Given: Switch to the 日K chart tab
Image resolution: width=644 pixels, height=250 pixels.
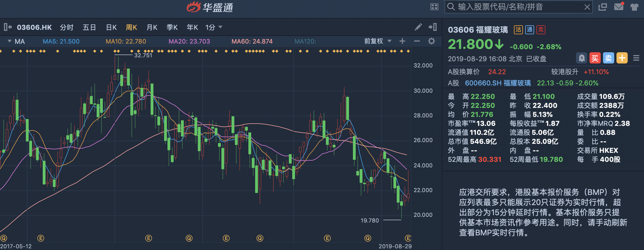Looking at the screenshot, I should pos(111,27).
